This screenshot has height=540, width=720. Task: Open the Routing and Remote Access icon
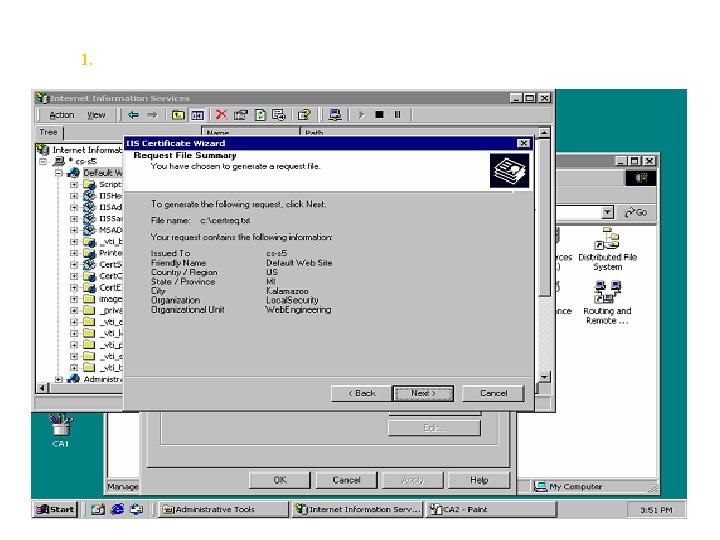click(x=607, y=292)
